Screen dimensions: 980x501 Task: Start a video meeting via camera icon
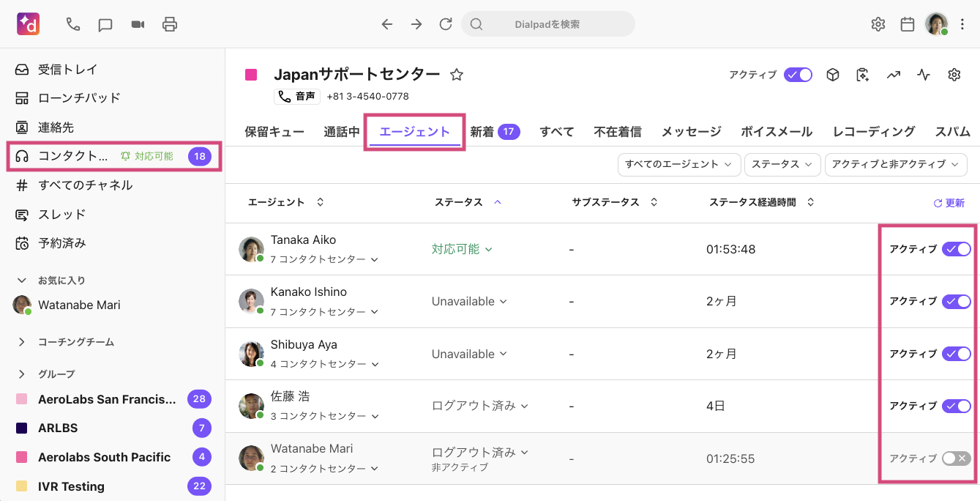137,23
